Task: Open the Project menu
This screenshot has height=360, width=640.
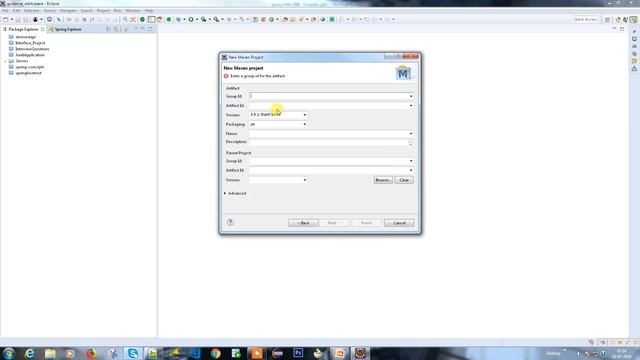Action: coord(103,11)
